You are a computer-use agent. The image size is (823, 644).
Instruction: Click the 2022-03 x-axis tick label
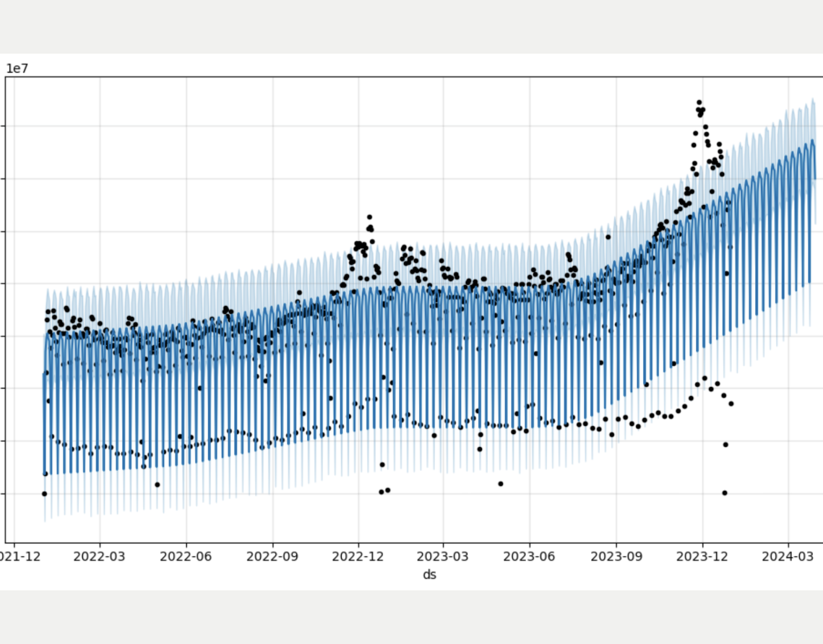[100, 556]
